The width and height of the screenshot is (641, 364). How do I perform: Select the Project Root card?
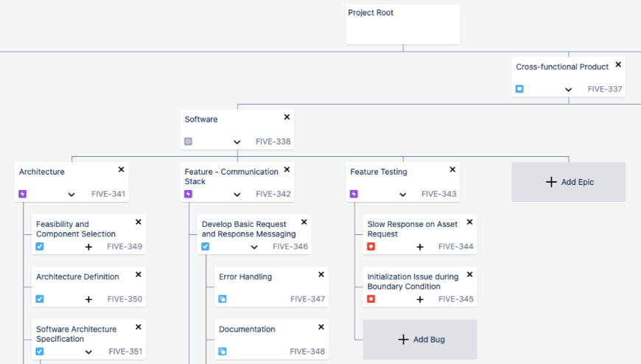point(403,24)
